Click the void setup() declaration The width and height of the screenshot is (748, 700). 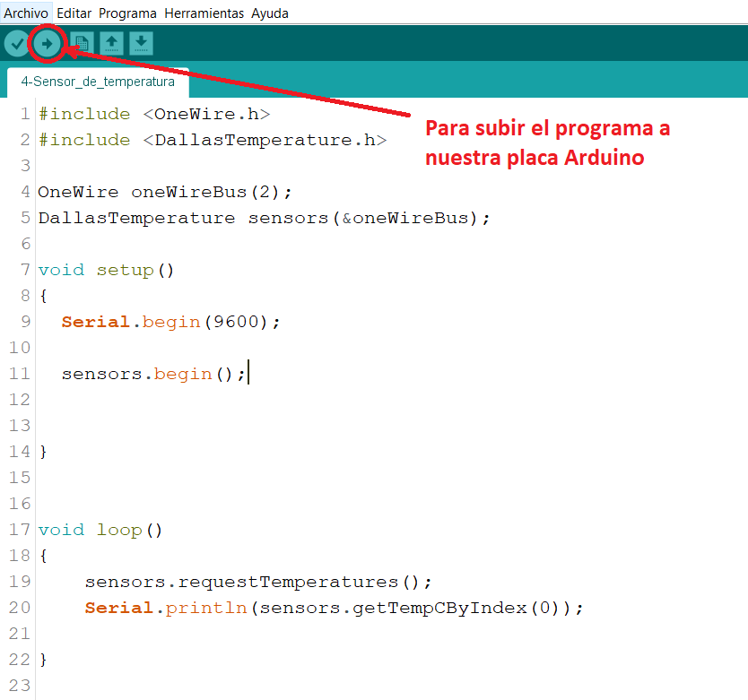pos(106,271)
